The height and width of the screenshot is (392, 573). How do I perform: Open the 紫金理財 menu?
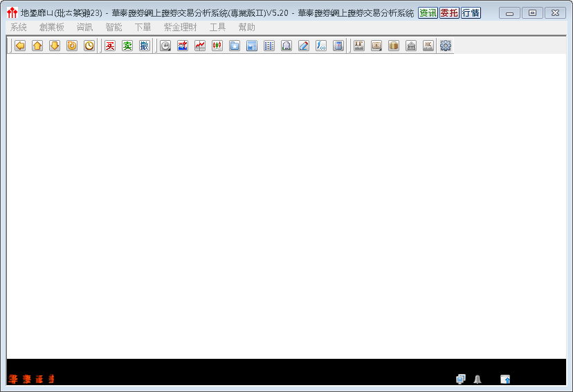[180, 28]
